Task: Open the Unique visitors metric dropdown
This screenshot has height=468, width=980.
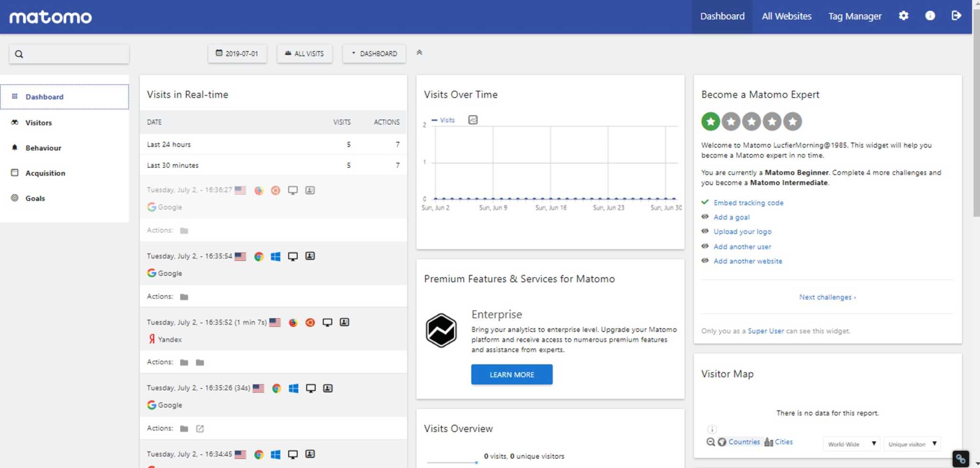Action: pos(912,444)
